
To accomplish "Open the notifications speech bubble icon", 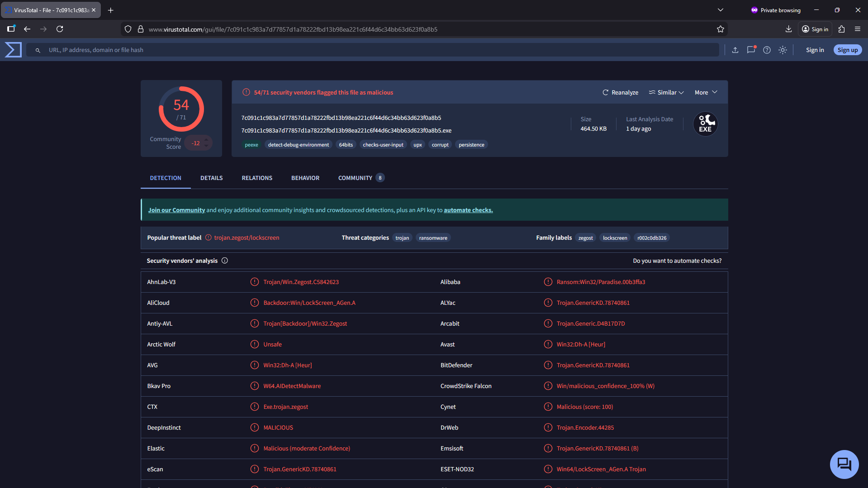I will (x=751, y=50).
